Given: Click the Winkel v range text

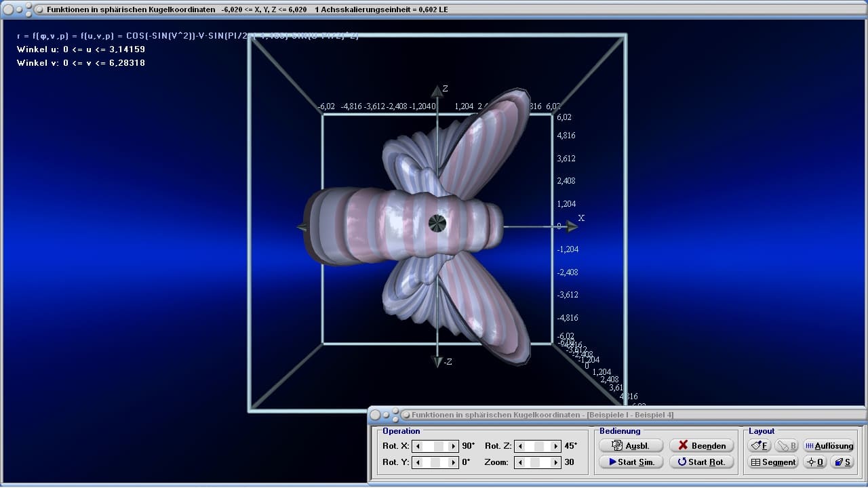Looking at the screenshot, I should tap(81, 63).
